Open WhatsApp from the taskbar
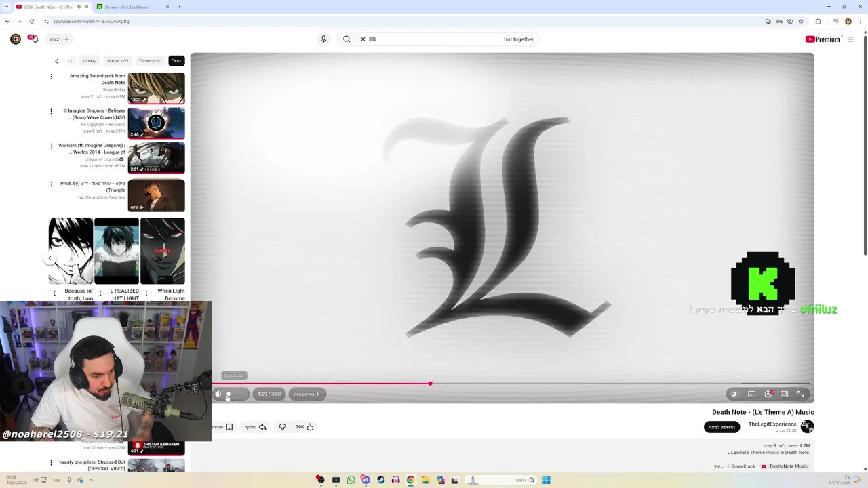The width and height of the screenshot is (868, 488). click(x=351, y=480)
